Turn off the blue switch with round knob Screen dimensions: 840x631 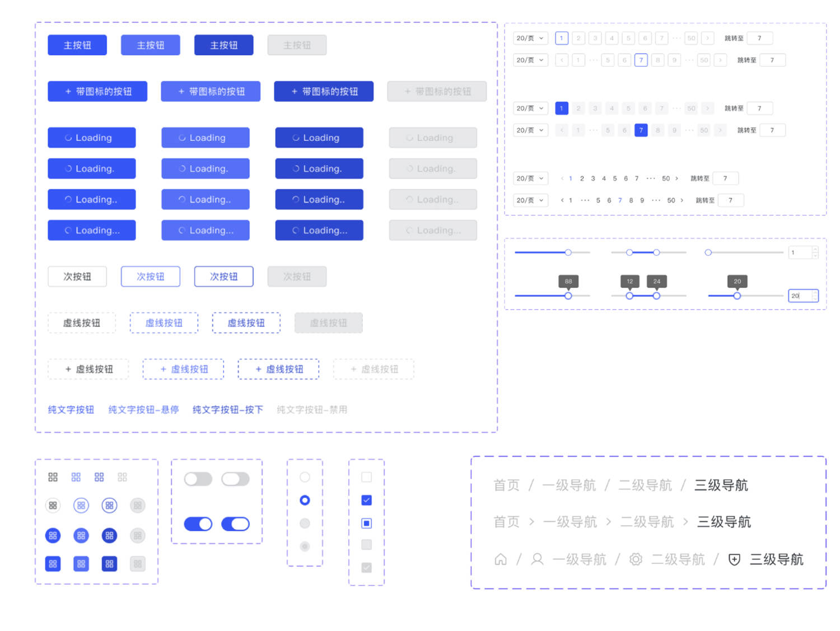[198, 524]
